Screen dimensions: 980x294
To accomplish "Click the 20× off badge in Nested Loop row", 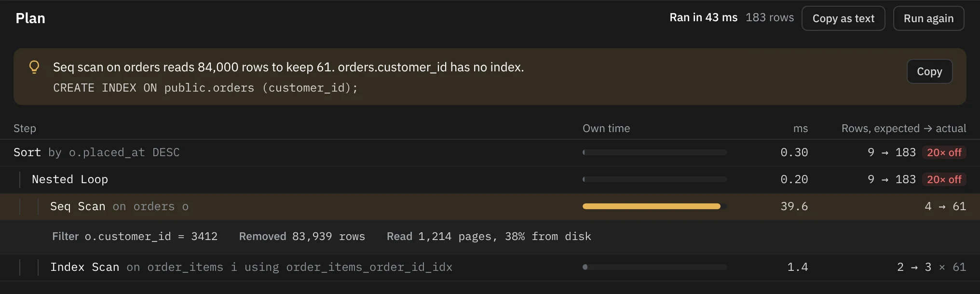I will [944, 180].
